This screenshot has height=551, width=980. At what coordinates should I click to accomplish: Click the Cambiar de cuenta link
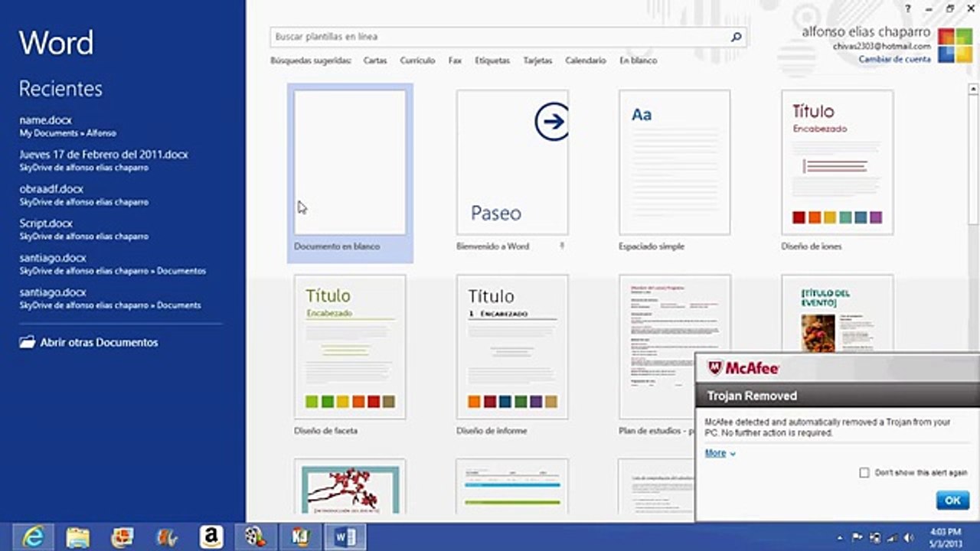point(894,59)
